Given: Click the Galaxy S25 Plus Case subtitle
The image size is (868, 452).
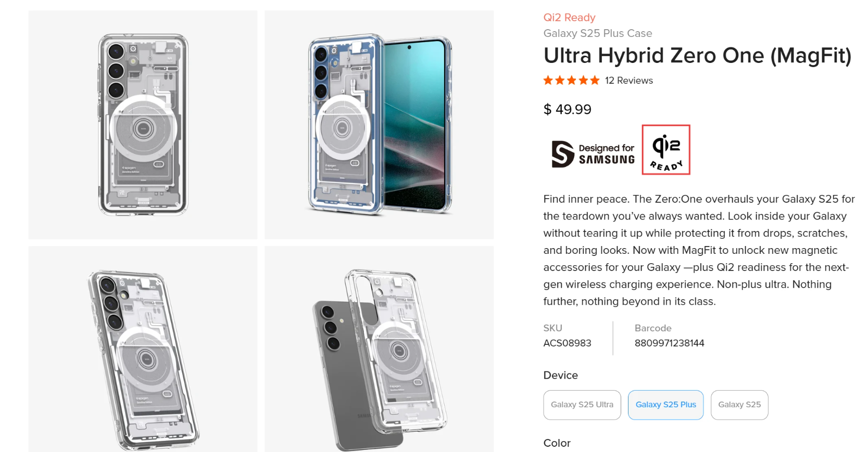Looking at the screenshot, I should click(x=598, y=33).
